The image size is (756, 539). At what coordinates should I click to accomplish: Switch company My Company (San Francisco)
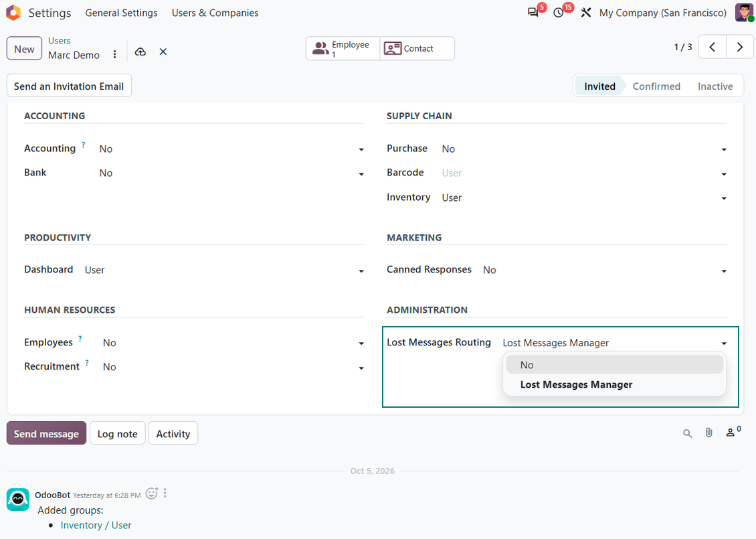pos(662,13)
